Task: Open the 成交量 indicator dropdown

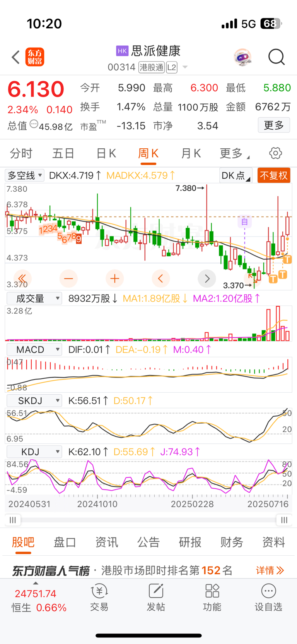Action: [34, 298]
